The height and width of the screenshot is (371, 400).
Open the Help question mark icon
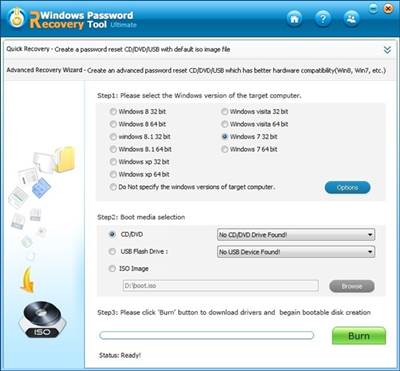(x=323, y=19)
